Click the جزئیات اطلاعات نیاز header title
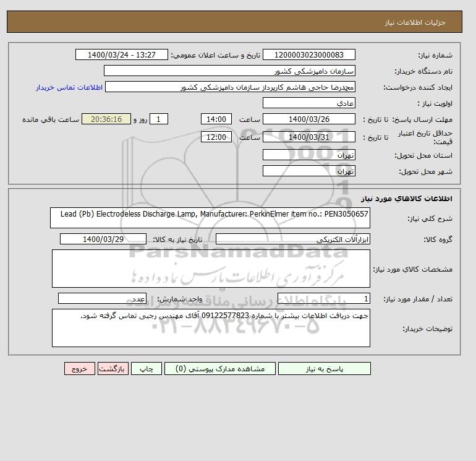The width and height of the screenshot is (476, 461). [415, 22]
